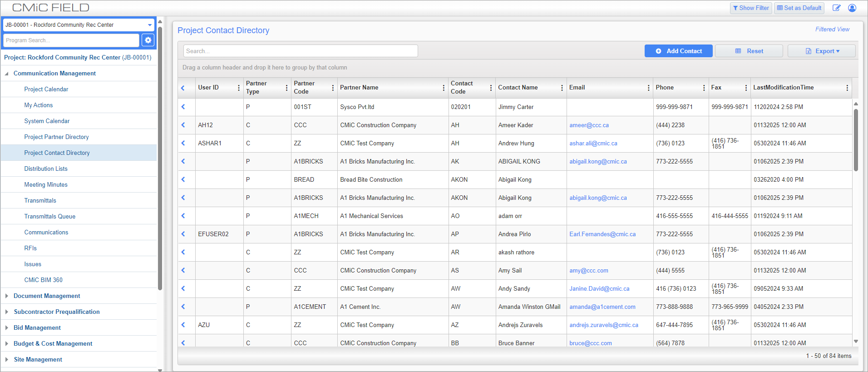Open My Actions menu item
The height and width of the screenshot is (372, 868).
39,105
